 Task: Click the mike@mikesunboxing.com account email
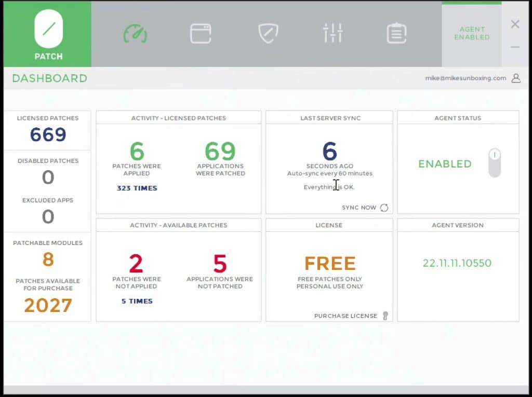coord(465,78)
